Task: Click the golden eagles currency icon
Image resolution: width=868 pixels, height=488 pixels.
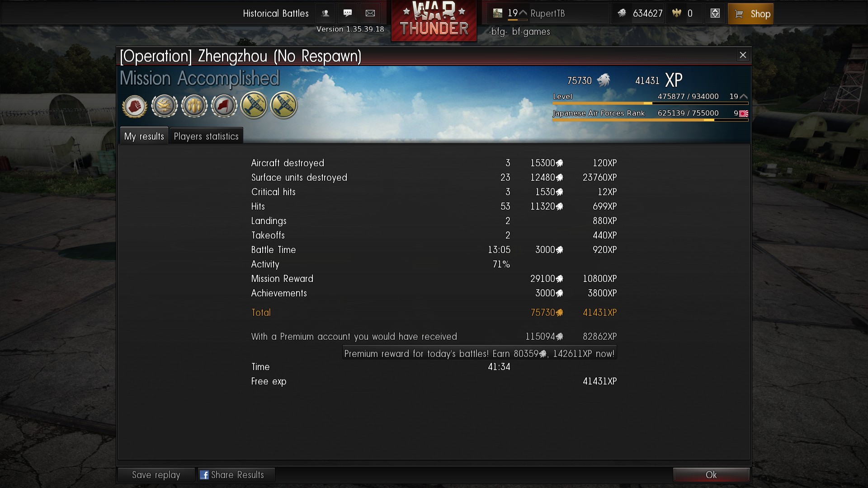Action: tap(676, 14)
